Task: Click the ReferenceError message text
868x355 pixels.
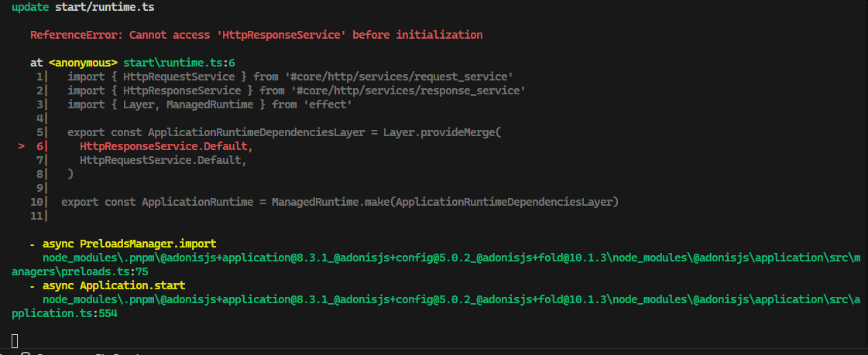Action: 256,35
